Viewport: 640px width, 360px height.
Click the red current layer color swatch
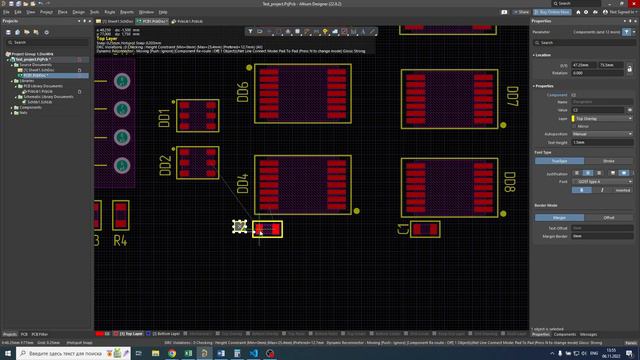(100, 334)
